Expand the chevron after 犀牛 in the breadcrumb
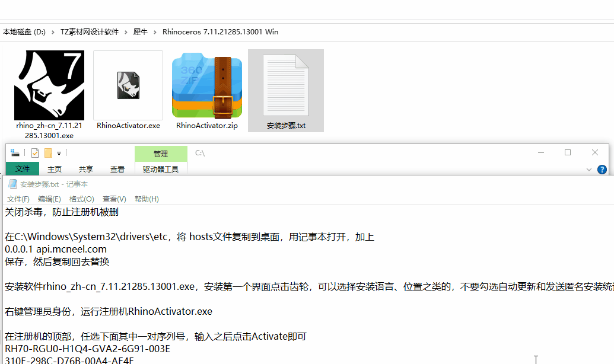Screen dimensions: 614x364 [155, 32]
